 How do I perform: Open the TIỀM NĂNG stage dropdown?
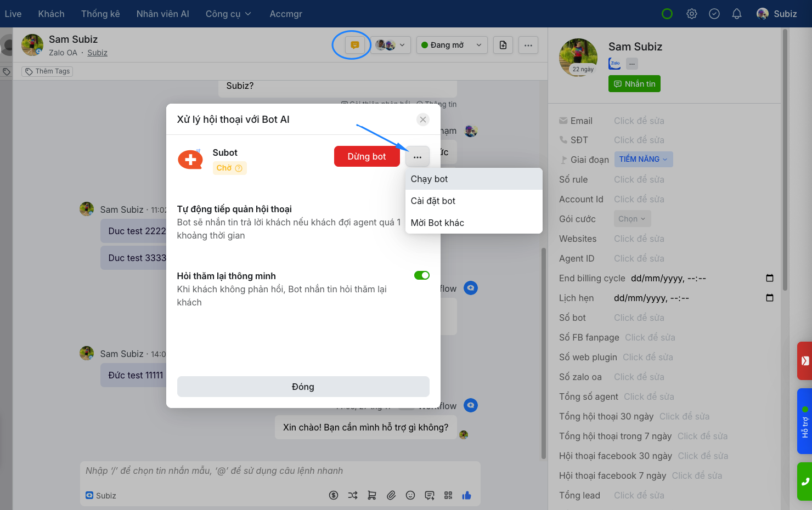coord(643,159)
